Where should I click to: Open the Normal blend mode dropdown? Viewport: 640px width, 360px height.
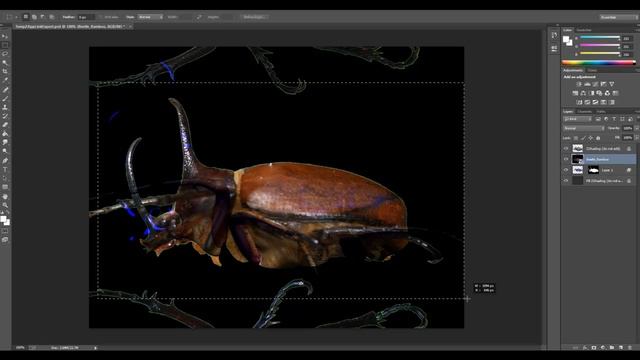[x=584, y=128]
